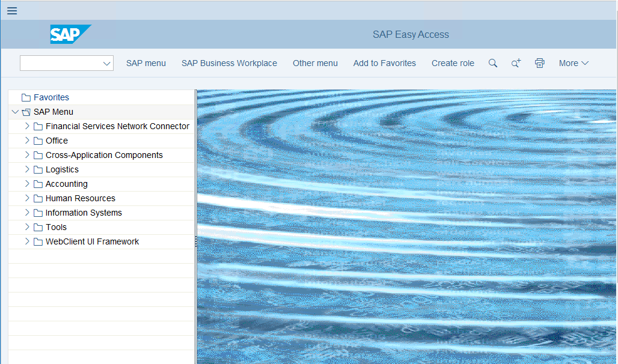Open the transaction code dropdown arrow
The width and height of the screenshot is (618, 364).
(106, 64)
